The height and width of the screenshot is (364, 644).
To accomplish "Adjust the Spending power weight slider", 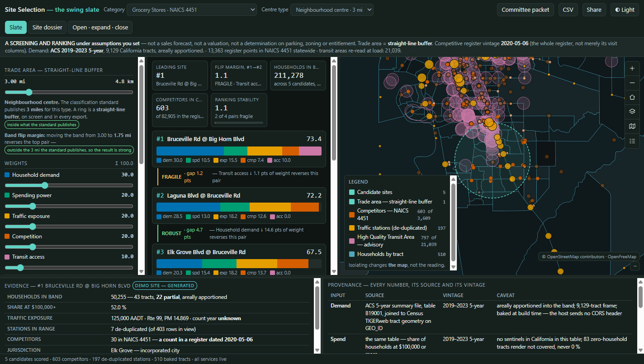I will pos(69,206).
